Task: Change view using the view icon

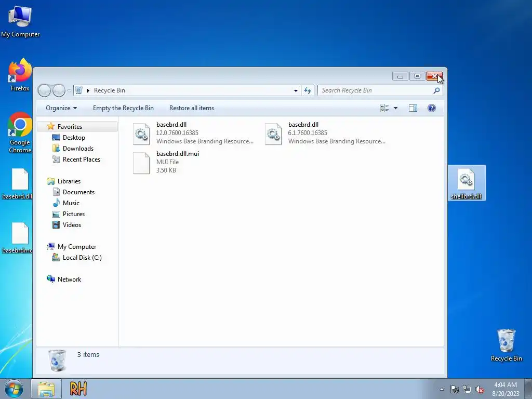Action: pos(384,108)
